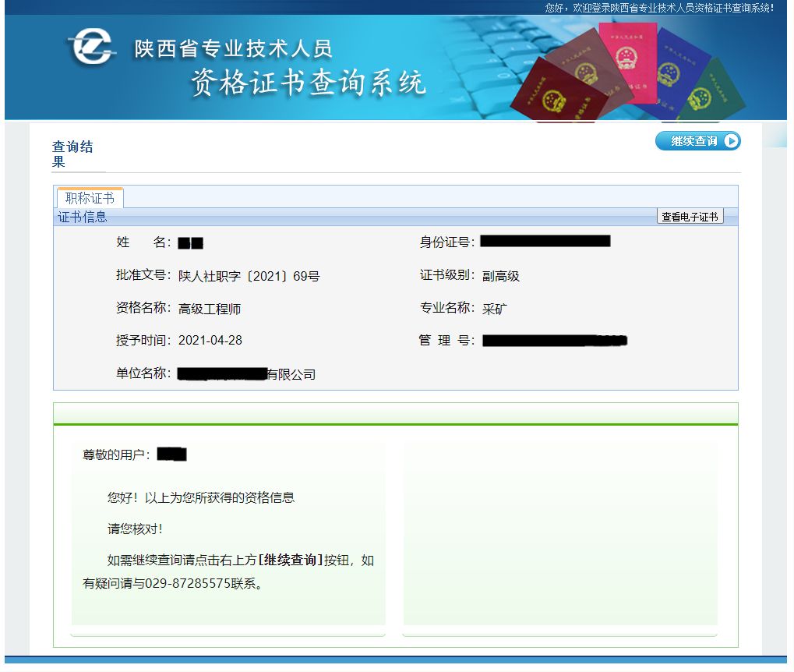Click the 资格名称 label
This screenshot has height=672, width=794.
coord(143,308)
